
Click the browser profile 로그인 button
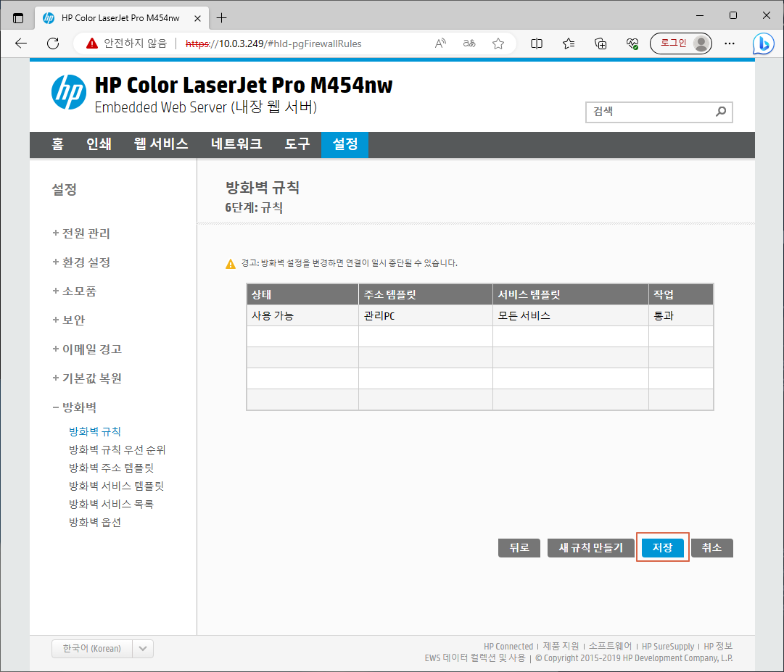pos(680,43)
